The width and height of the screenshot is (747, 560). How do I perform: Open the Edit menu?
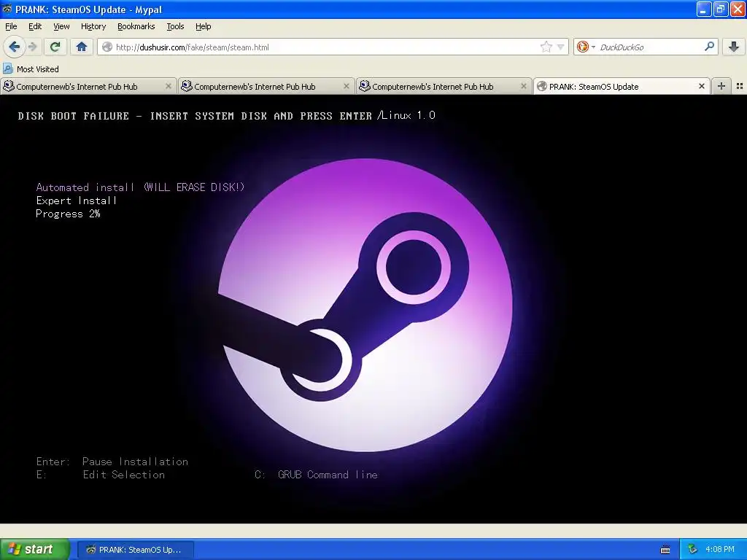[x=35, y=26]
